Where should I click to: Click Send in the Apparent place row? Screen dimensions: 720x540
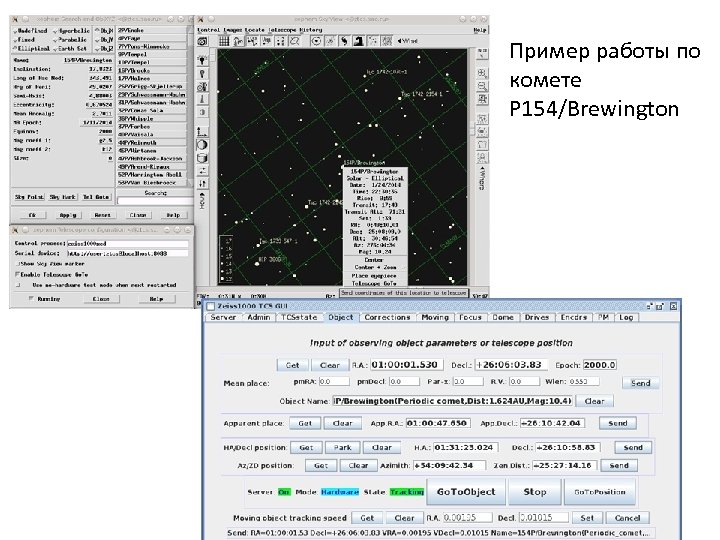618,423
